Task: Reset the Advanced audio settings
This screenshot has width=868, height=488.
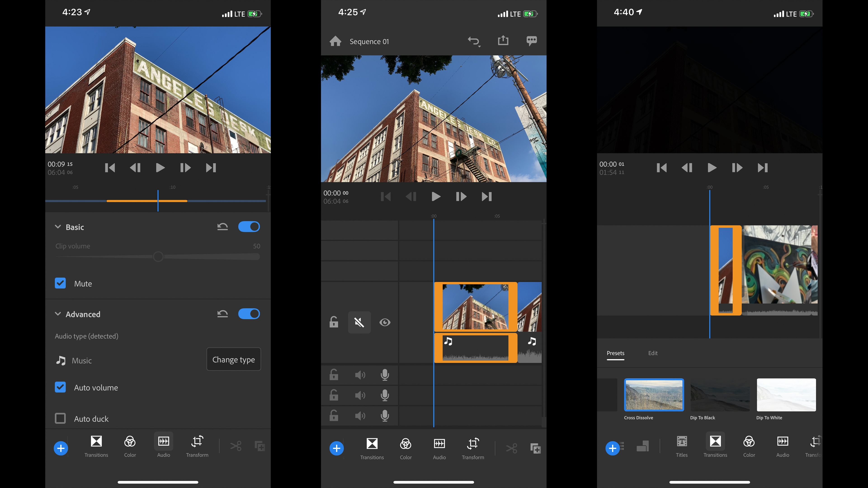Action: [x=222, y=314]
